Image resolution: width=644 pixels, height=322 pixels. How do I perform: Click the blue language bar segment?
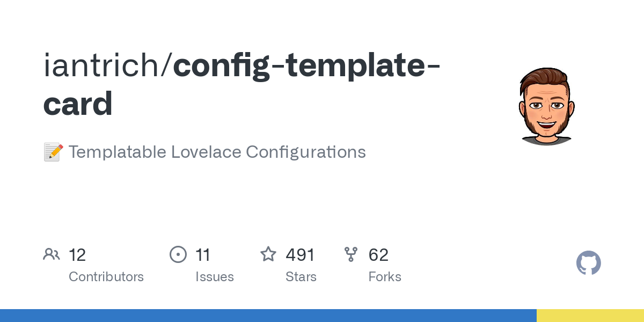click(268, 316)
